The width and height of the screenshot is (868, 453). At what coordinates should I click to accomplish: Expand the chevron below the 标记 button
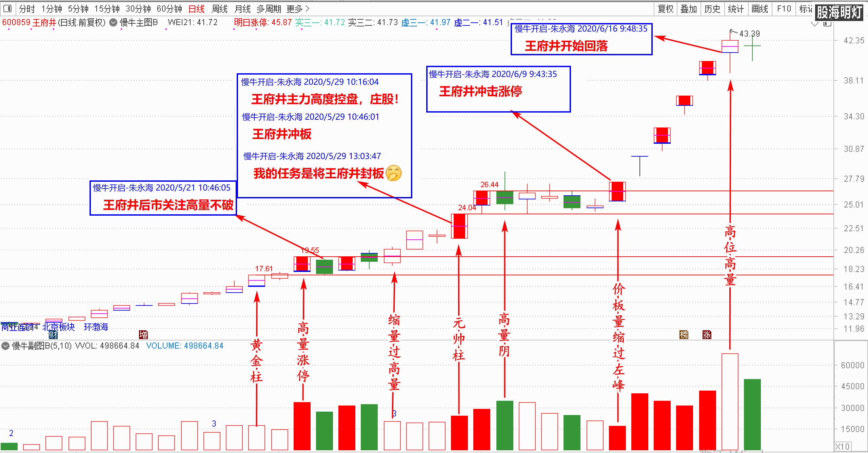[x=815, y=24]
